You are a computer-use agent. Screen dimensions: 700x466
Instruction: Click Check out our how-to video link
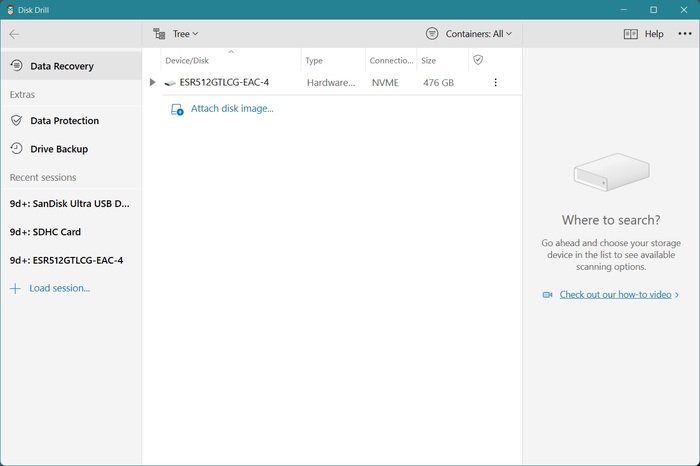click(615, 295)
